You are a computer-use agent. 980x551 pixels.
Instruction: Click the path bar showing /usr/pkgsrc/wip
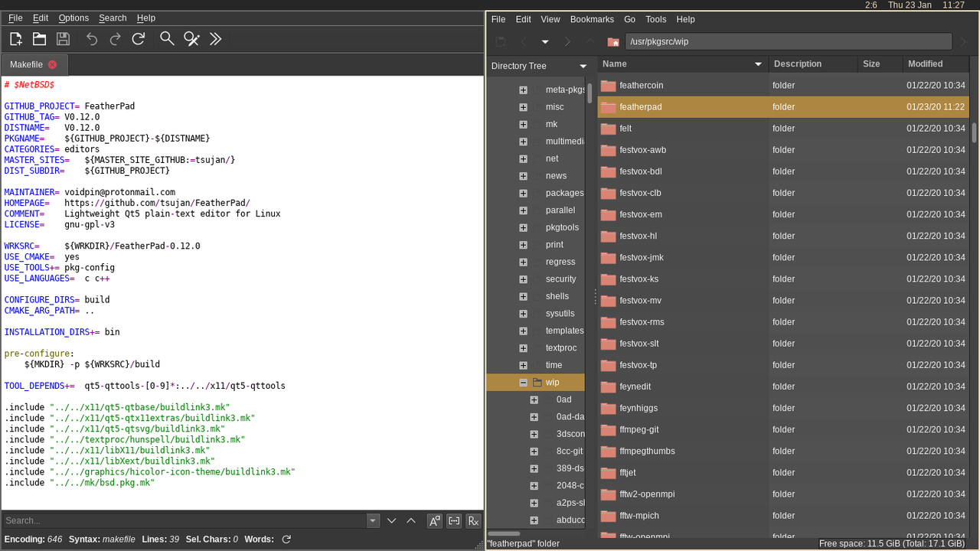[789, 41]
